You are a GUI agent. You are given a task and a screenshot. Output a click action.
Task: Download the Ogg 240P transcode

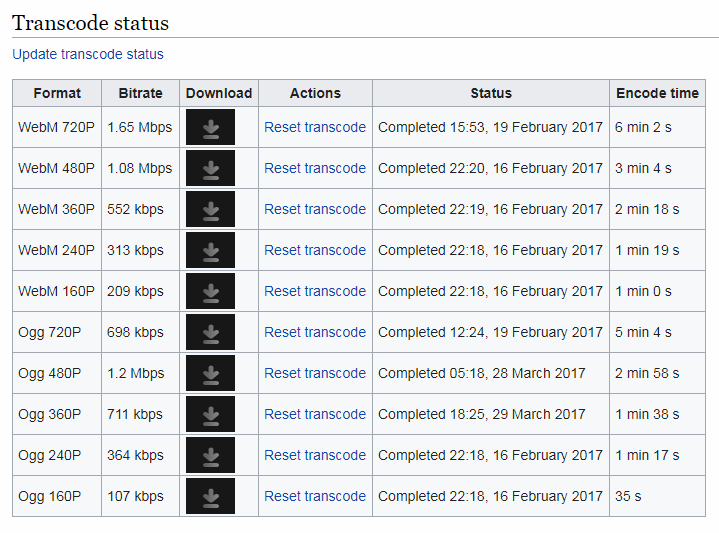point(210,455)
